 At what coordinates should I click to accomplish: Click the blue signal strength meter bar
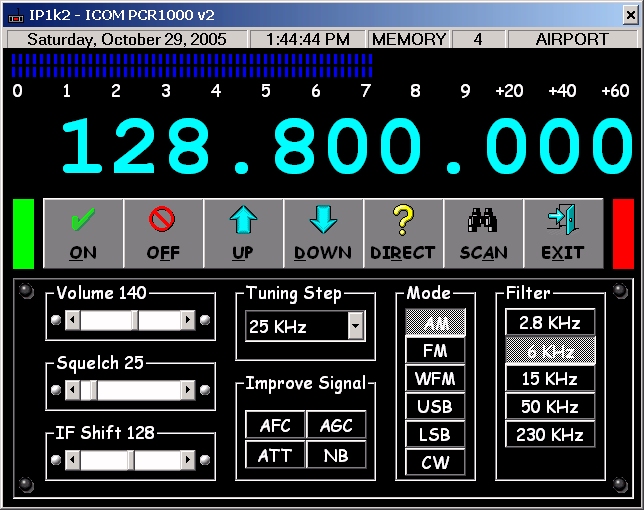[192, 66]
